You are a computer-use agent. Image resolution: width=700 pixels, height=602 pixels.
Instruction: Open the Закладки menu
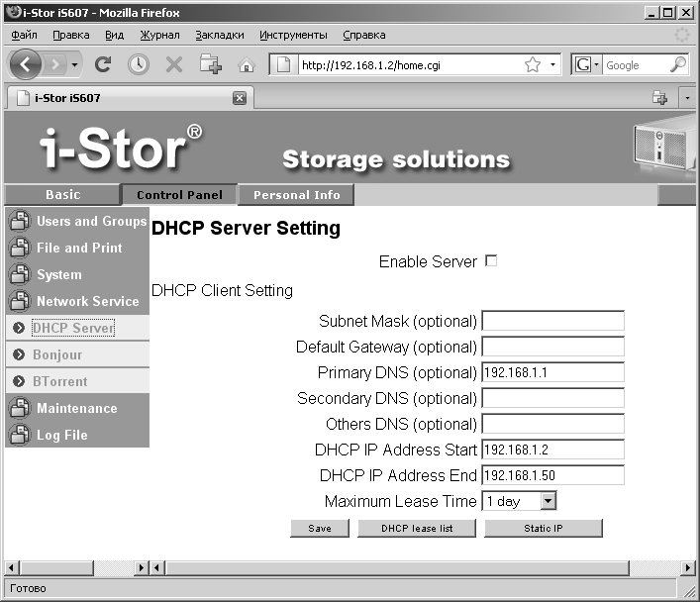click(x=219, y=35)
